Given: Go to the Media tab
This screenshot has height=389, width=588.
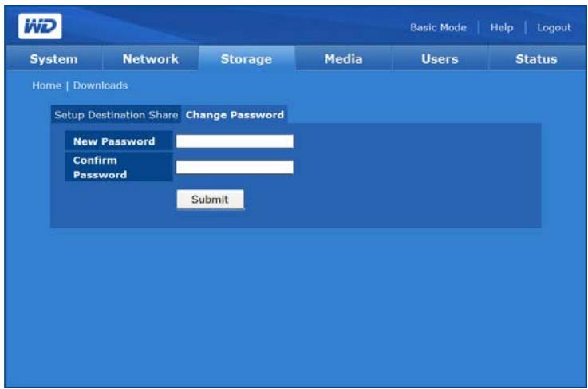Looking at the screenshot, I should [343, 59].
